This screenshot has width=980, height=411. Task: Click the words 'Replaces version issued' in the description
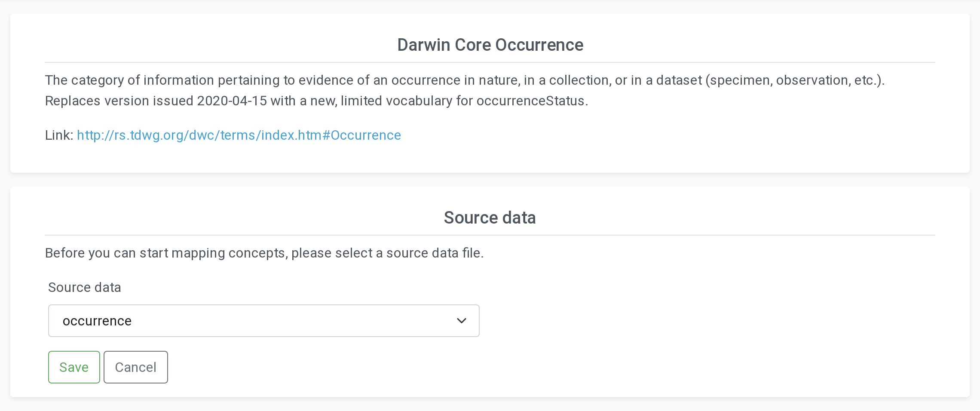[x=119, y=101]
